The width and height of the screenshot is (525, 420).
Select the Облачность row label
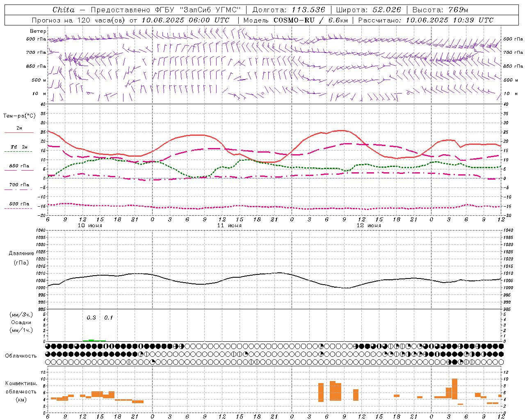[x=21, y=356]
